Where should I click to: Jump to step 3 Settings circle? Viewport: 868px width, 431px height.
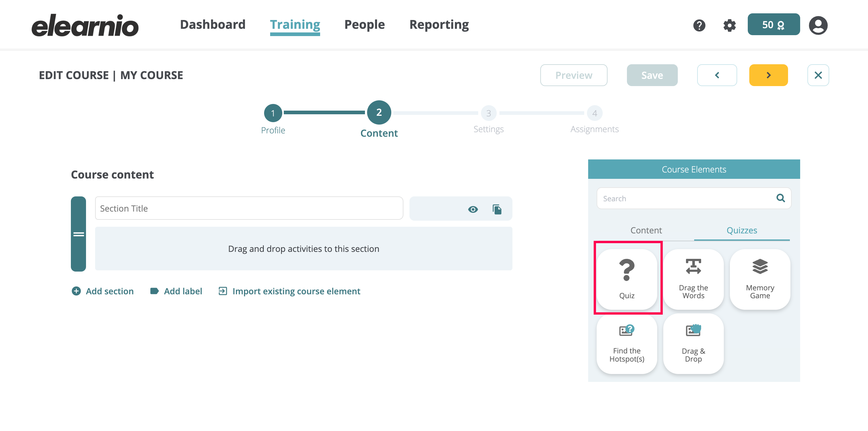[488, 113]
